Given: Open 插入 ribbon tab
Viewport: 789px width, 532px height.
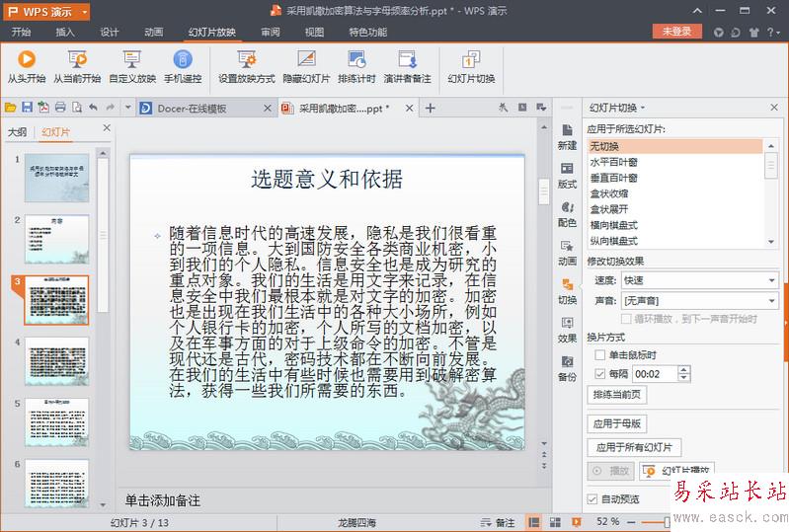Looking at the screenshot, I should coord(65,33).
